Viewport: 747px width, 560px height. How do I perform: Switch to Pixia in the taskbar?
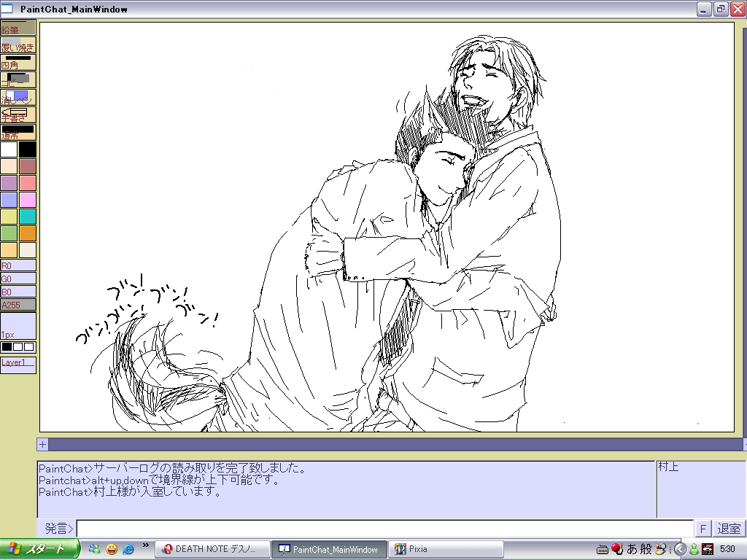coord(446,549)
